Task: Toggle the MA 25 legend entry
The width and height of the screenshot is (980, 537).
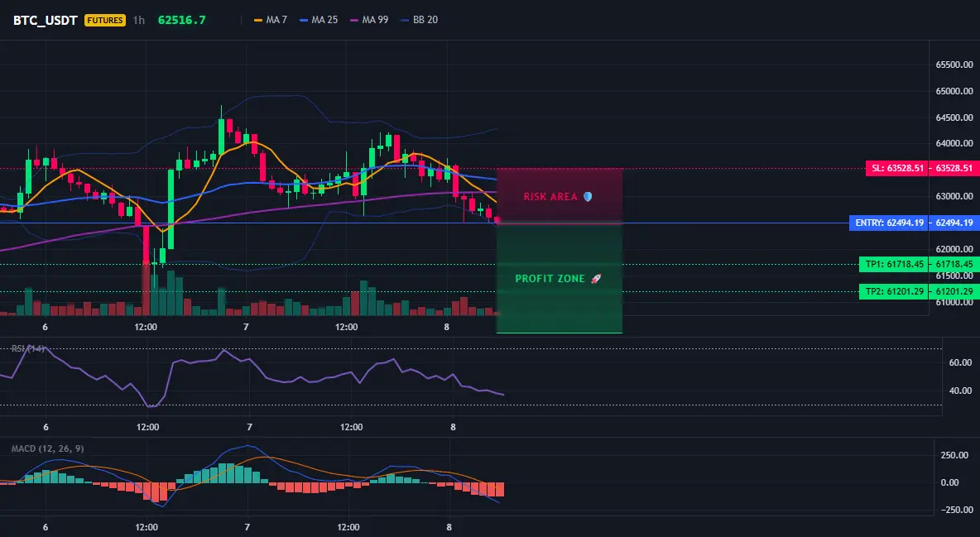Action: (319, 20)
